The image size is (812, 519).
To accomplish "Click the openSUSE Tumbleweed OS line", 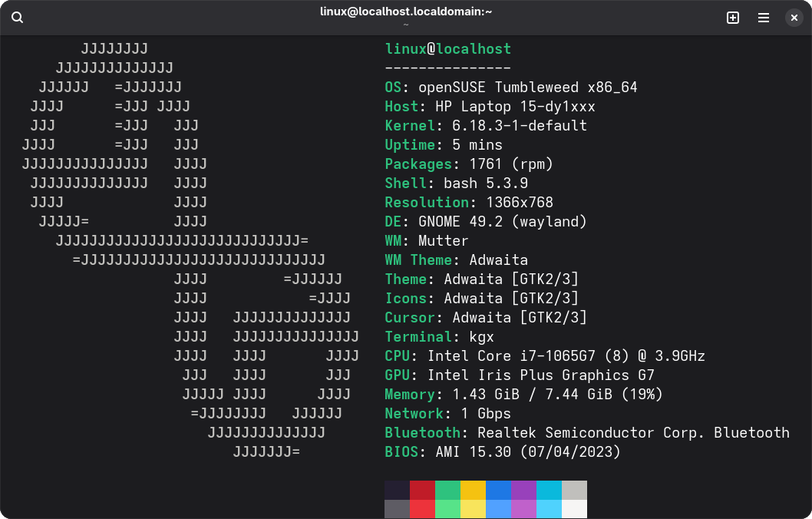I will pyautogui.click(x=510, y=88).
